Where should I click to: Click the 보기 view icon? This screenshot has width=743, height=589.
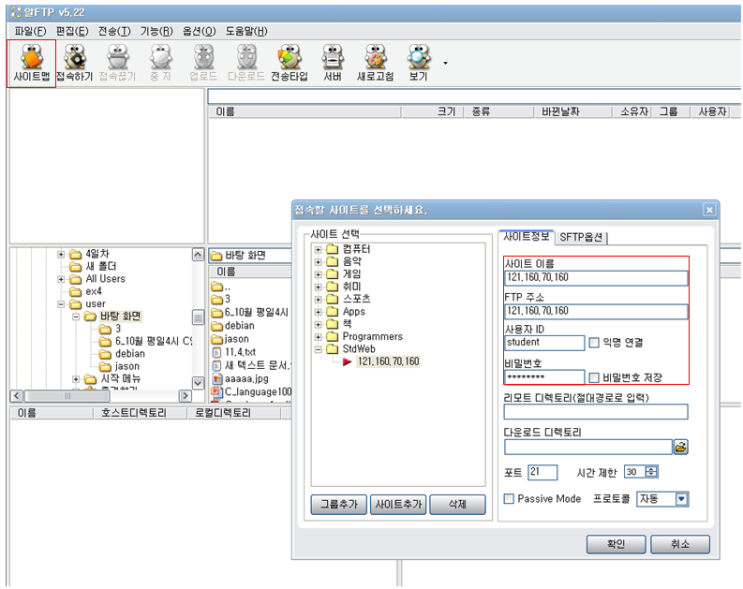pyautogui.click(x=418, y=63)
